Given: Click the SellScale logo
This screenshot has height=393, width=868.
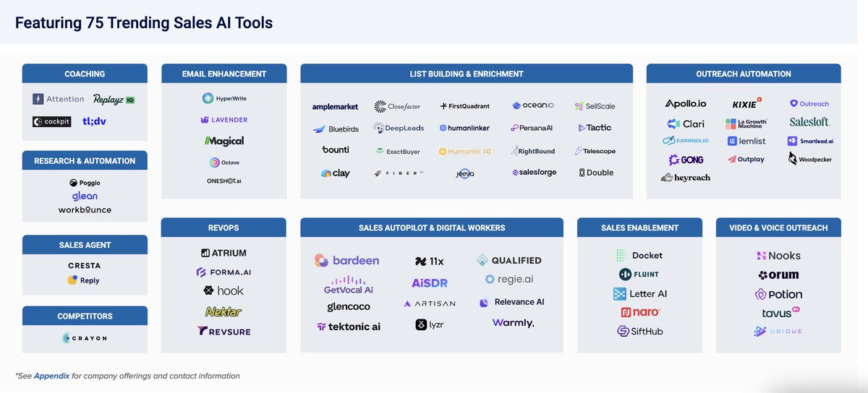Looking at the screenshot, I should coord(595,106).
